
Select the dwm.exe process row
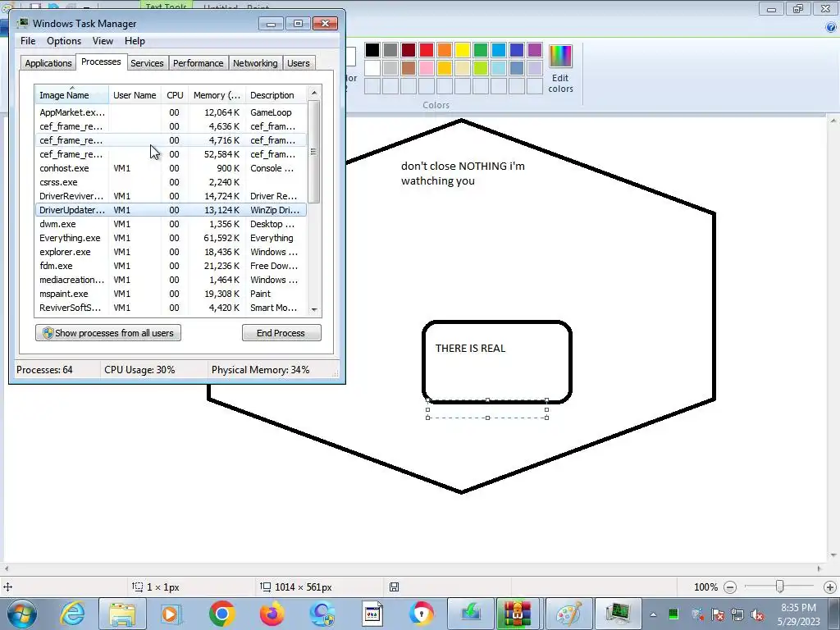click(171, 224)
